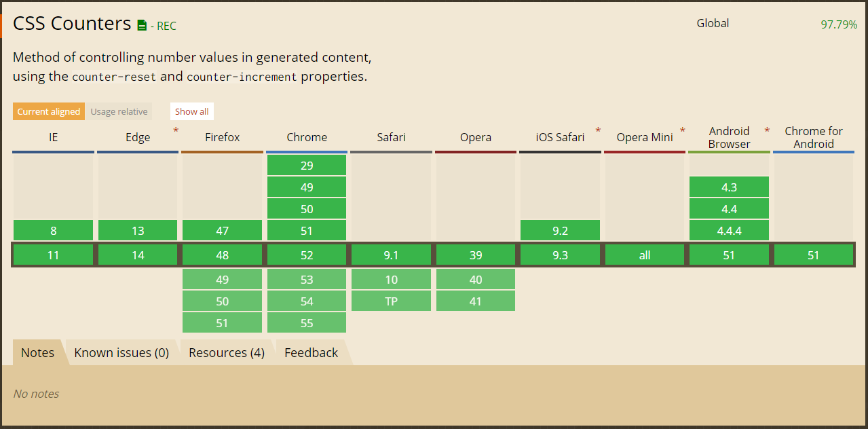Select the Current aligned view toggle
868x429 pixels.
pyautogui.click(x=49, y=111)
